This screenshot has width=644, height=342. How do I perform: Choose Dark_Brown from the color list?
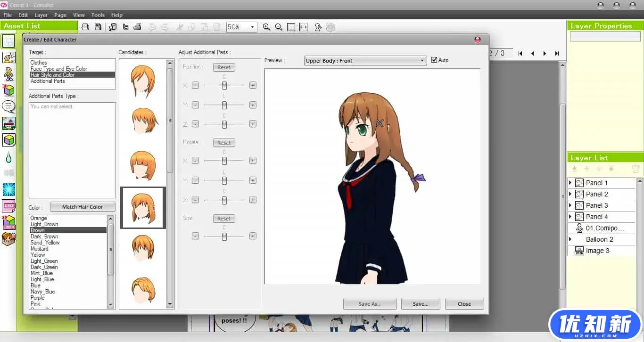(x=44, y=236)
